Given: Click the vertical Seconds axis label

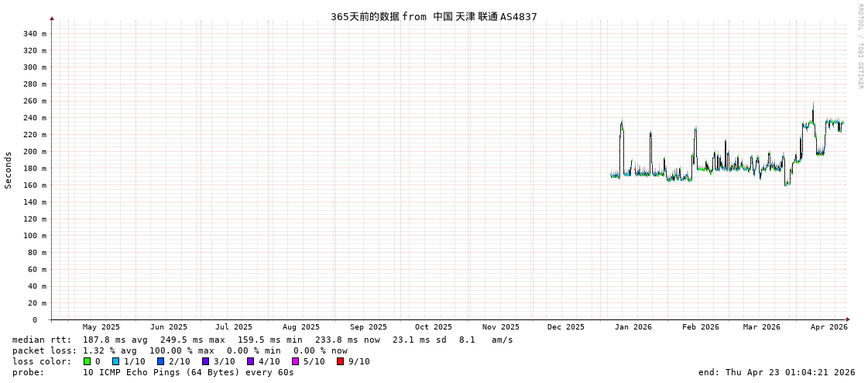Looking at the screenshot, I should [x=9, y=170].
